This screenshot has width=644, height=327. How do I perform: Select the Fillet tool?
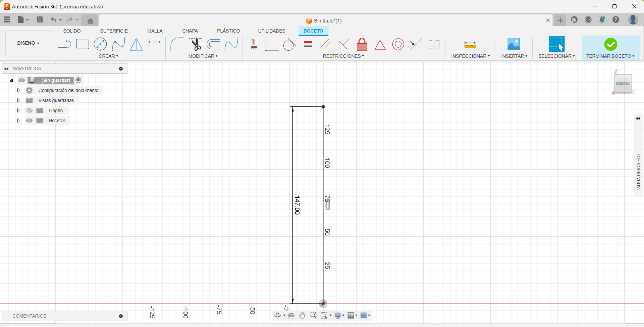[177, 44]
